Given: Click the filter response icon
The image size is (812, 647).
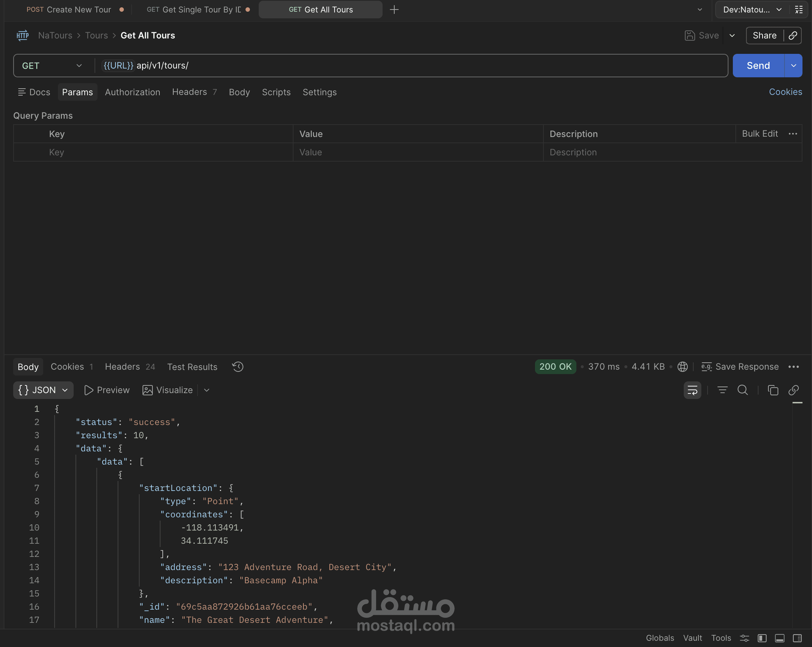Looking at the screenshot, I should pyautogui.click(x=722, y=390).
